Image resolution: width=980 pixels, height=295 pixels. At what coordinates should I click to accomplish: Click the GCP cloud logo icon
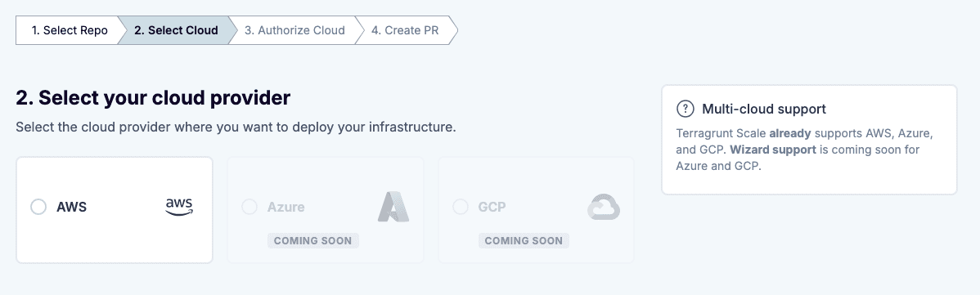click(x=604, y=207)
